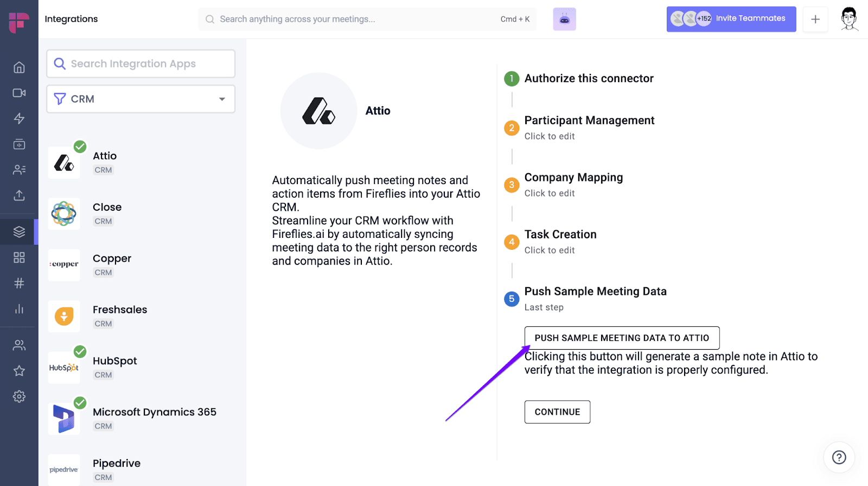This screenshot has height=486, width=868.
Task: Click the Close CRM app icon
Action: pos(64,214)
